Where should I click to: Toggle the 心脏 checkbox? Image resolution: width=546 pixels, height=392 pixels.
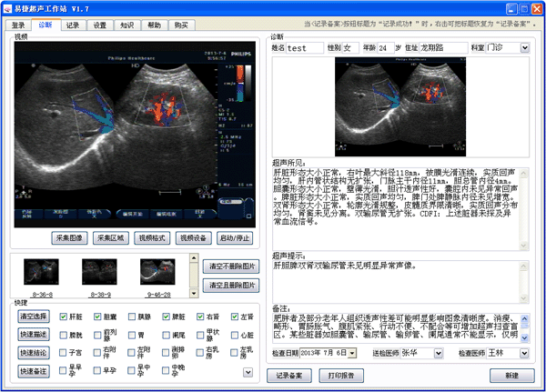pyautogui.click(x=235, y=335)
